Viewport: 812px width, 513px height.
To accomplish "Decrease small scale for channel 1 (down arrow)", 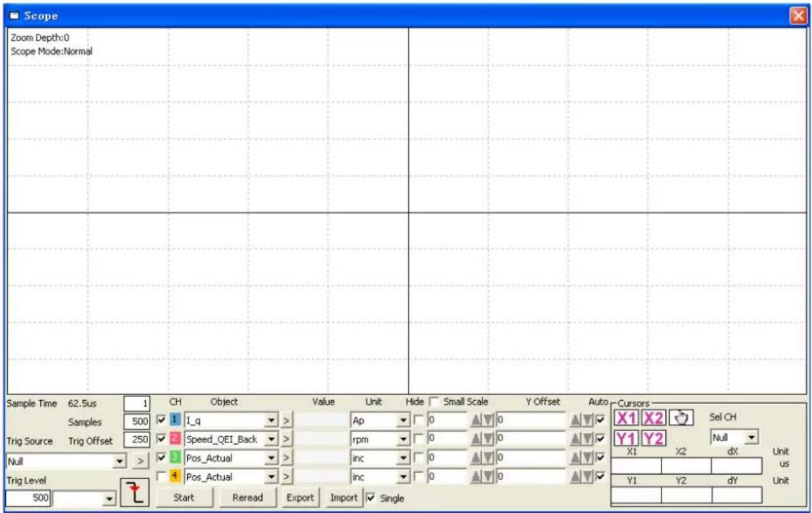I will click(487, 421).
